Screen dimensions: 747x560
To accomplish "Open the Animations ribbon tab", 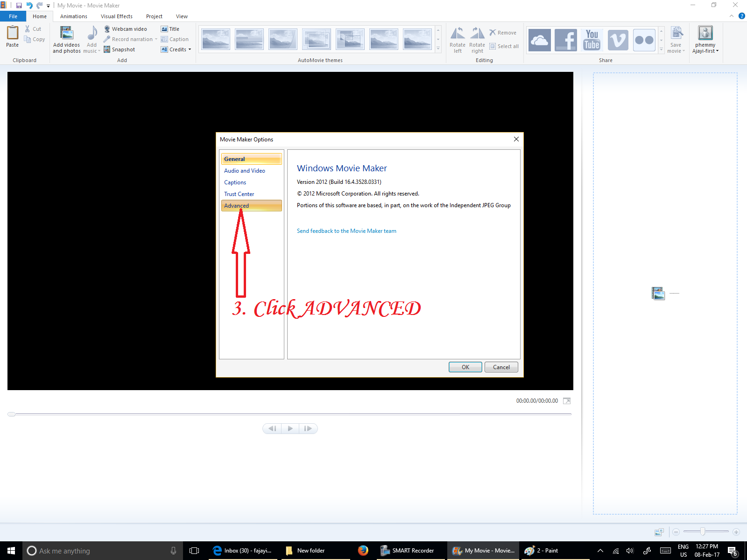I will 74,16.
